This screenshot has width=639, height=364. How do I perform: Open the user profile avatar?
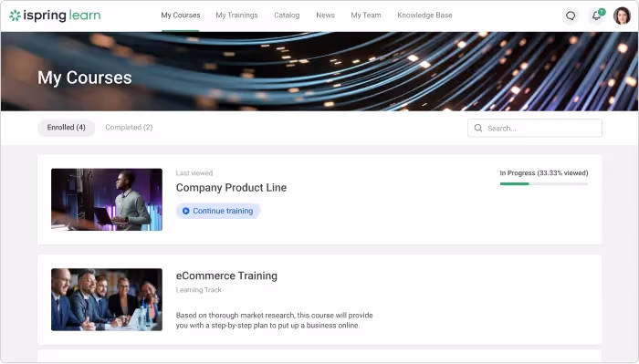(622, 16)
